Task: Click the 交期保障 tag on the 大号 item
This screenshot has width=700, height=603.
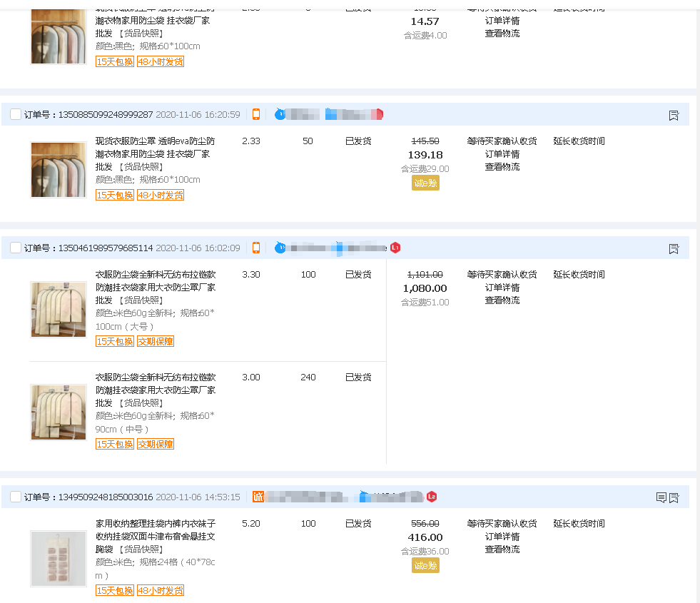Action: click(x=156, y=342)
